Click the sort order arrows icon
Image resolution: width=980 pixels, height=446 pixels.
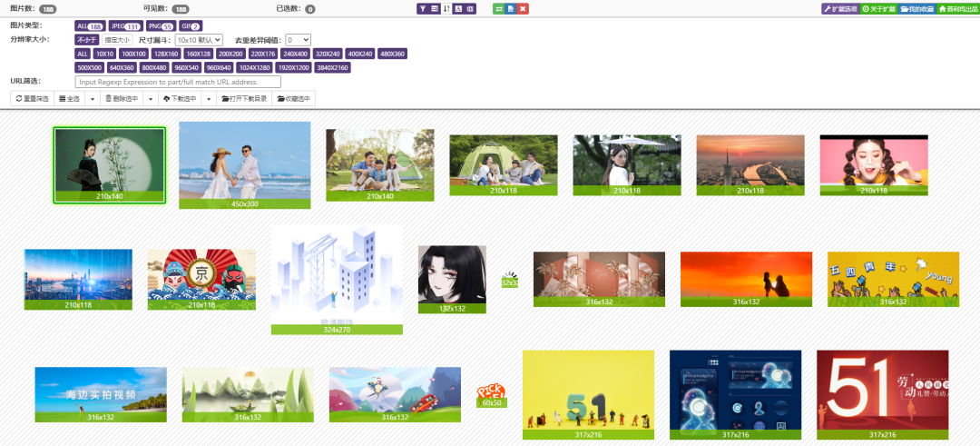[446, 9]
